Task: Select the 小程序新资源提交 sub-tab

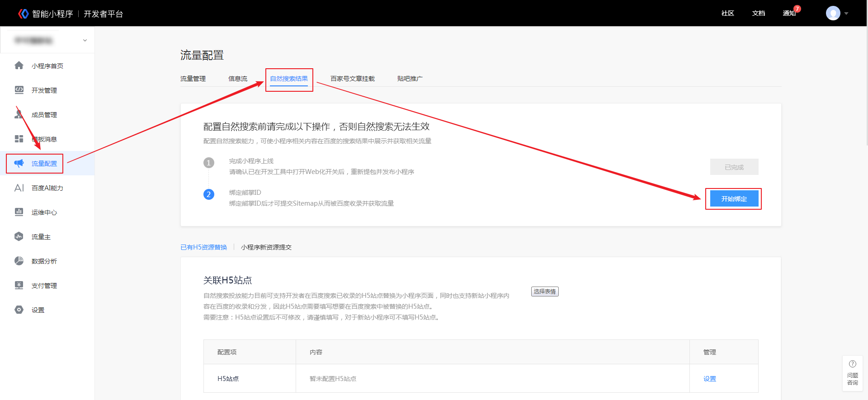Action: point(266,247)
